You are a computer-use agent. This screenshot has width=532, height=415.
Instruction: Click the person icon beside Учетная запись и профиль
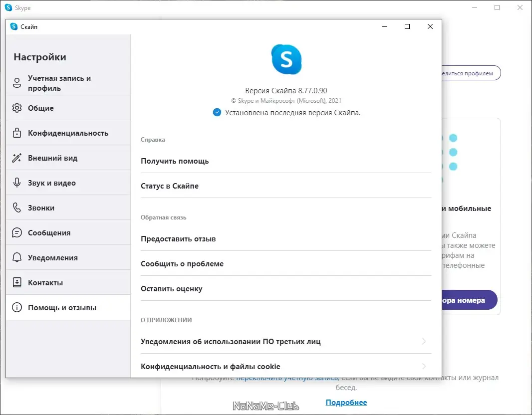click(x=17, y=83)
